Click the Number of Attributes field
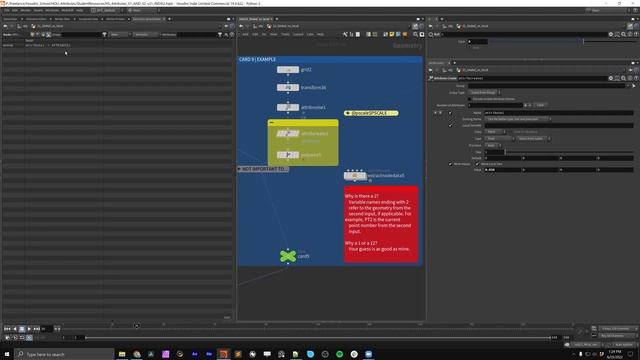Image resolution: width=640 pixels, height=360 pixels. (x=495, y=105)
